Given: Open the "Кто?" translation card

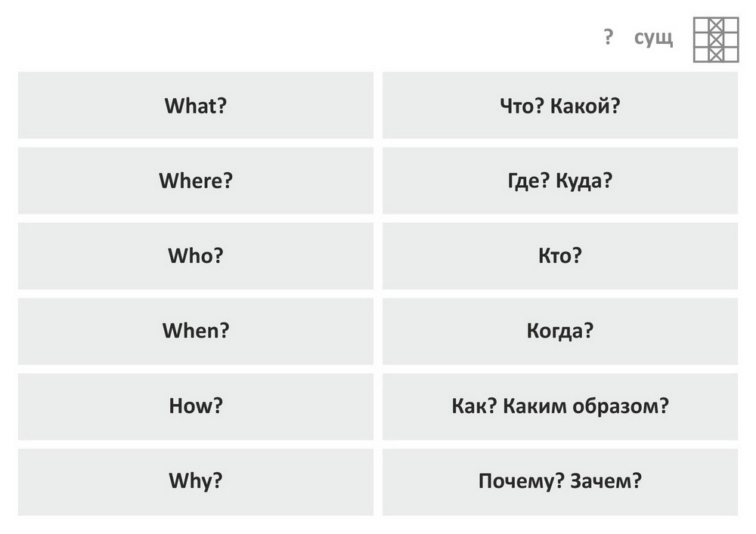Looking at the screenshot, I should click(559, 256).
